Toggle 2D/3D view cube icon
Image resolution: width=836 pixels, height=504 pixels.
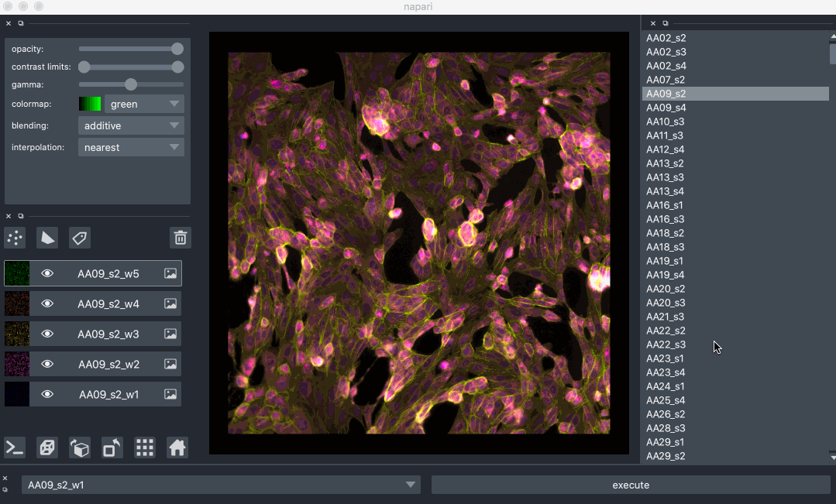tap(47, 447)
